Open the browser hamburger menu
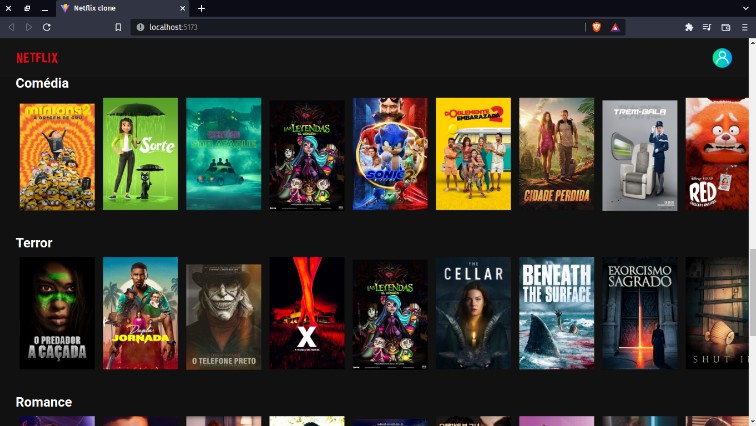Screen dimensions: 756x426 pos(744,27)
